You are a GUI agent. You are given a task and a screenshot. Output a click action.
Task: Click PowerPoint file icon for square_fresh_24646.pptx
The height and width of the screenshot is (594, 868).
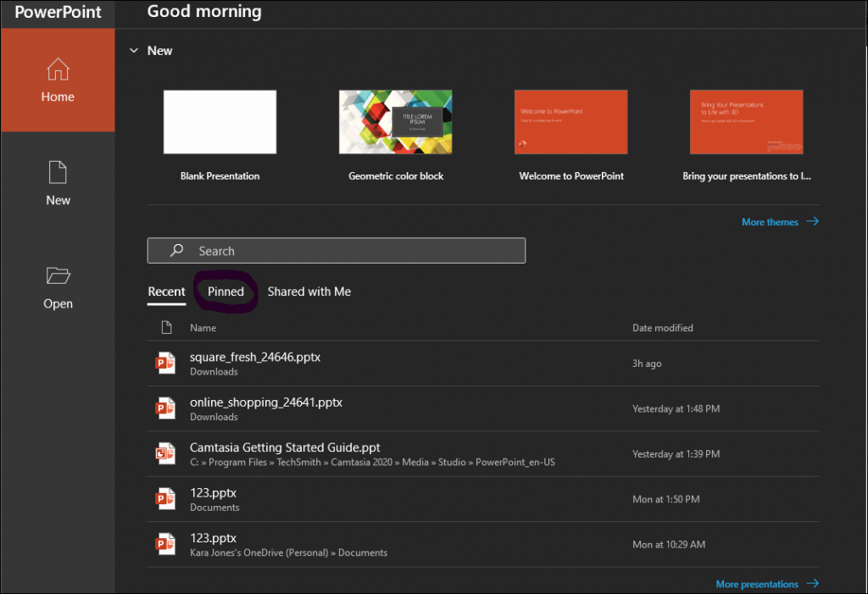click(165, 364)
